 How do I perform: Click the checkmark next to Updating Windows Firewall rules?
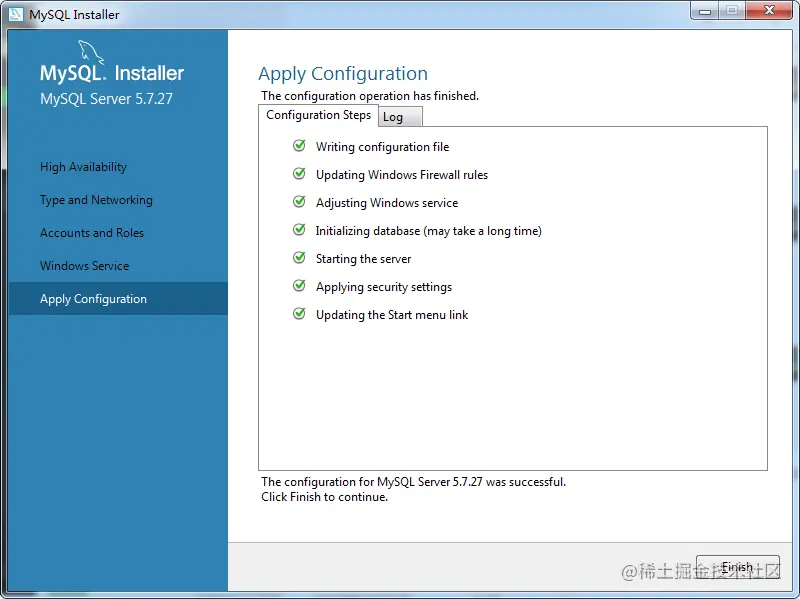[299, 174]
